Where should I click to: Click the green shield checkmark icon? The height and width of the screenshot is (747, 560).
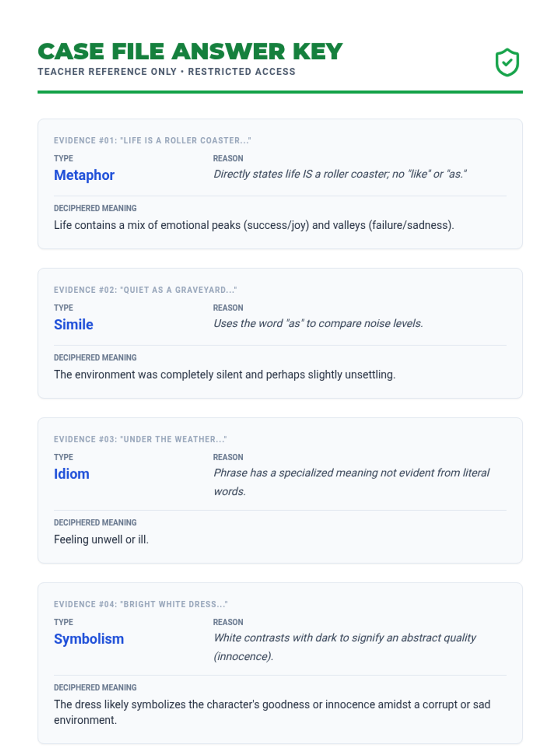coord(507,63)
